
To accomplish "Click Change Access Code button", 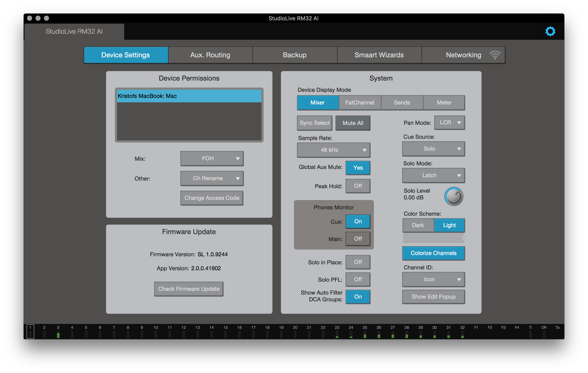I will point(212,198).
